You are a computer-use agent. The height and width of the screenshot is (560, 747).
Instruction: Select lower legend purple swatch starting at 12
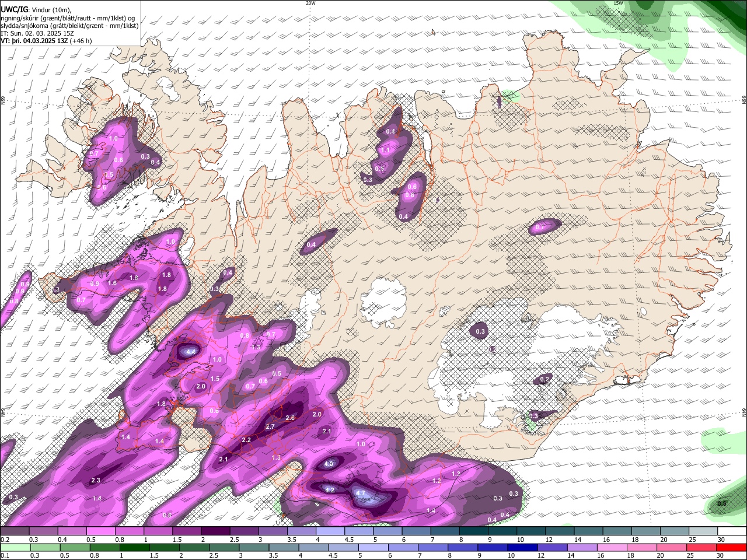pos(553,547)
